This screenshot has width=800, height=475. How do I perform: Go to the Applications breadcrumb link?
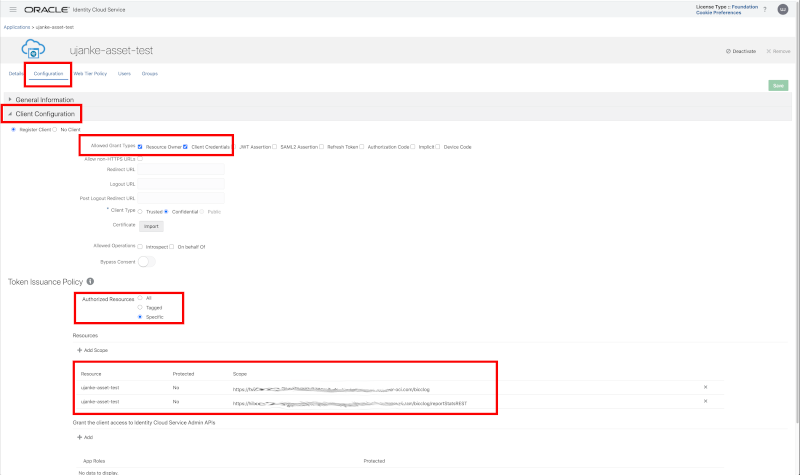(x=17, y=27)
